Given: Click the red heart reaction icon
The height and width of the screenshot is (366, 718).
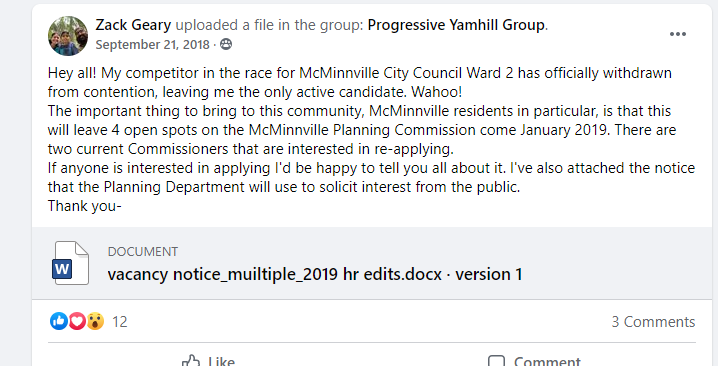Looking at the screenshot, I should coord(77,321).
